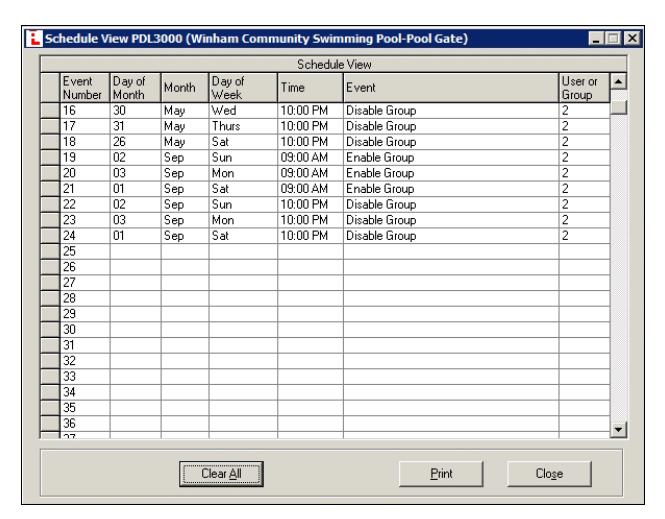Click user group 2 in row 24

point(584,236)
